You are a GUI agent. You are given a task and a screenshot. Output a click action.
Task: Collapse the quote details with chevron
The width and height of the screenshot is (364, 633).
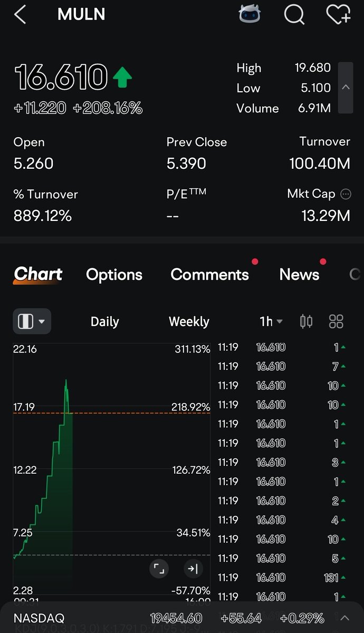click(346, 88)
